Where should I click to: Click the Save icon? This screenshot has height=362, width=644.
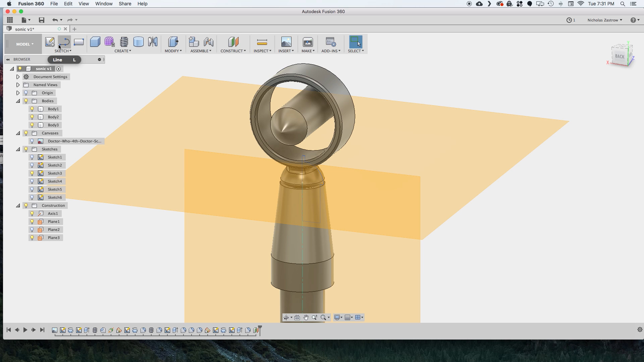(x=42, y=20)
